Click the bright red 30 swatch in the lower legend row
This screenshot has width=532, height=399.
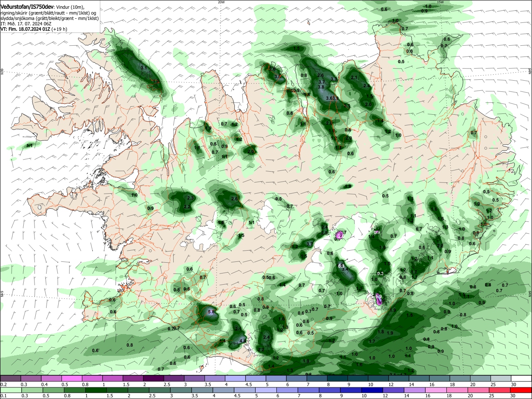coord(521,390)
